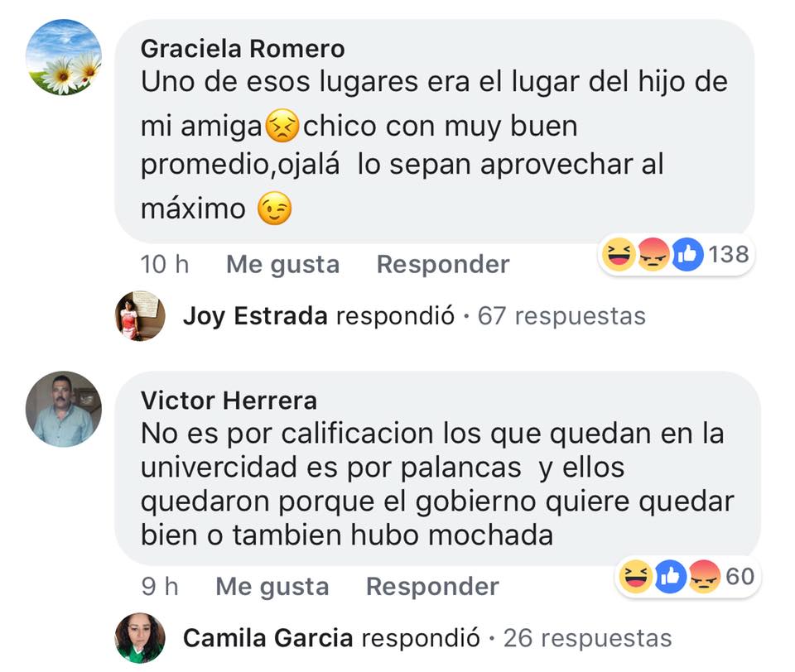Click the laughing reaction on Victor's comment
The image size is (795, 672).
point(636,577)
